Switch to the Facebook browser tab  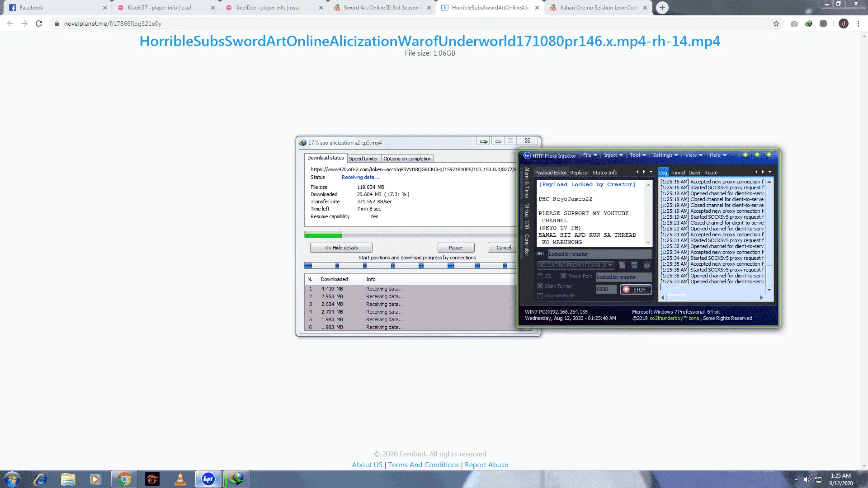pyautogui.click(x=56, y=8)
